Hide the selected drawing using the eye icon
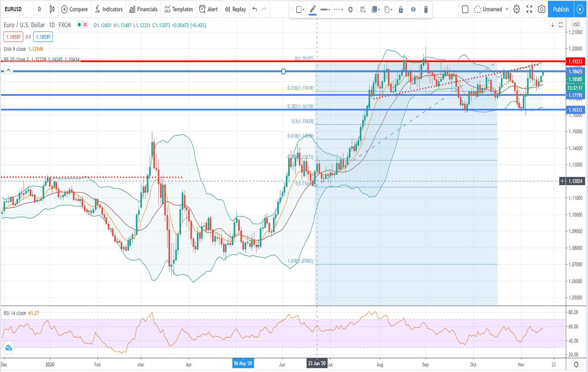This screenshot has width=588, height=372. 413,9
